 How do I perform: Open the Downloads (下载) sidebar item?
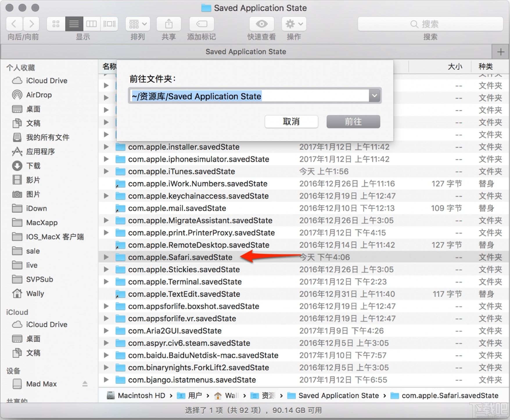33,166
